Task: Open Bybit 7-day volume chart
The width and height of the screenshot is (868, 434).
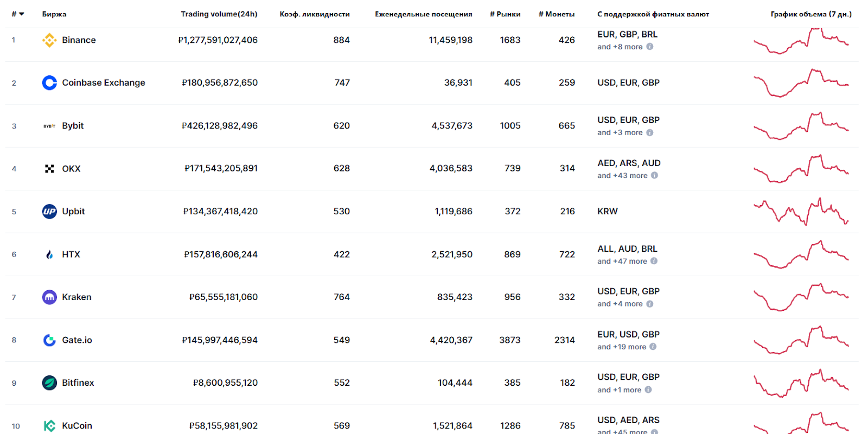Action: click(x=801, y=126)
